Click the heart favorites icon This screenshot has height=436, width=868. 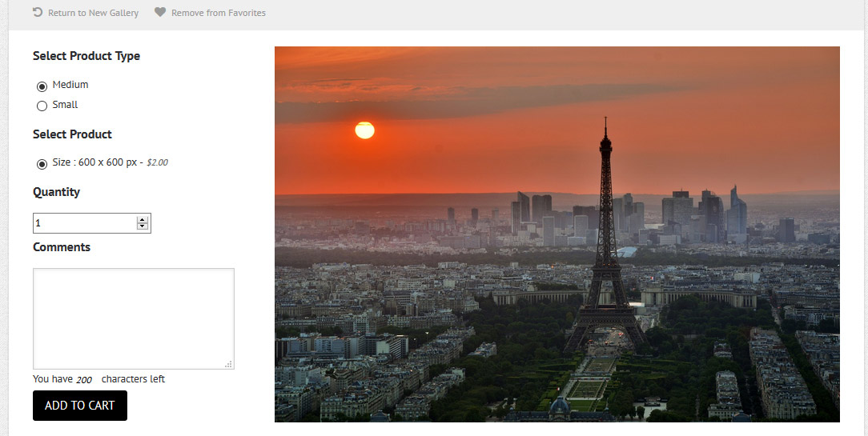click(x=160, y=12)
